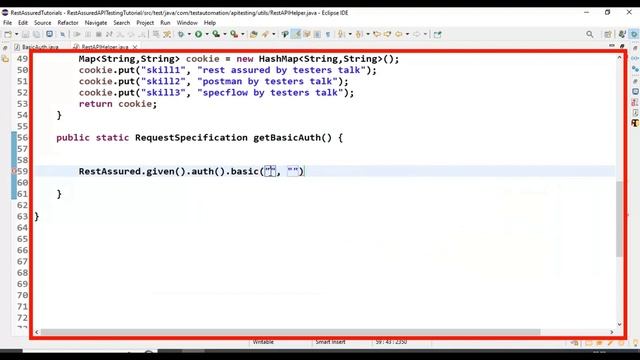Screen dimensions: 640x360
Task: Open the Help menu
Action: 210,23
